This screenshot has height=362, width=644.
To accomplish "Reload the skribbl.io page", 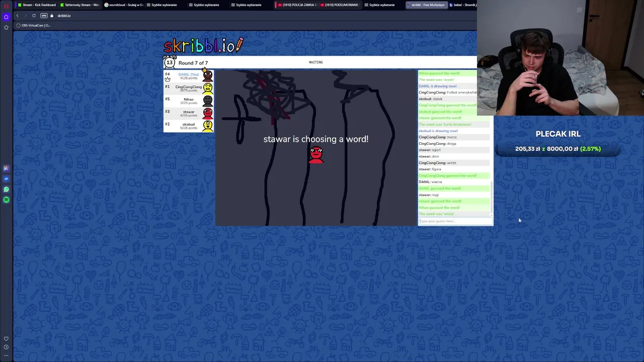I will pyautogui.click(x=34, y=16).
